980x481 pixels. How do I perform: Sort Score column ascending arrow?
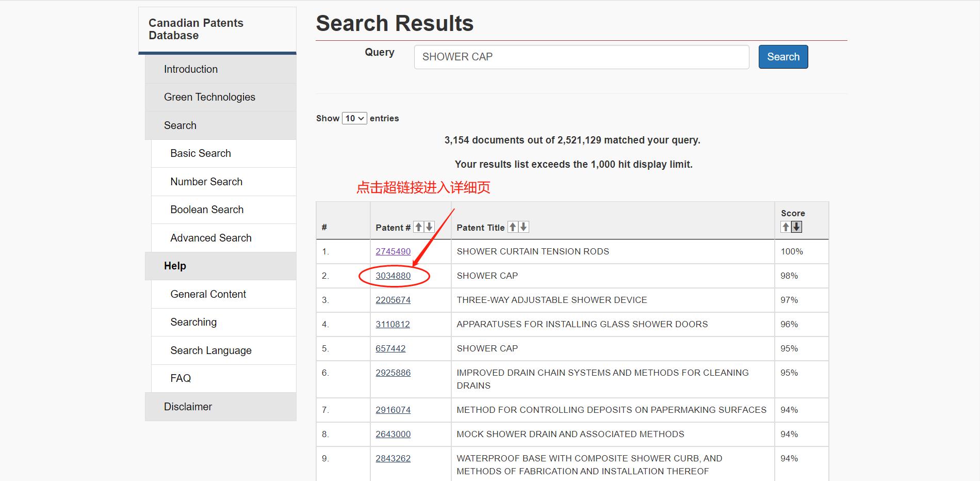[x=786, y=227]
